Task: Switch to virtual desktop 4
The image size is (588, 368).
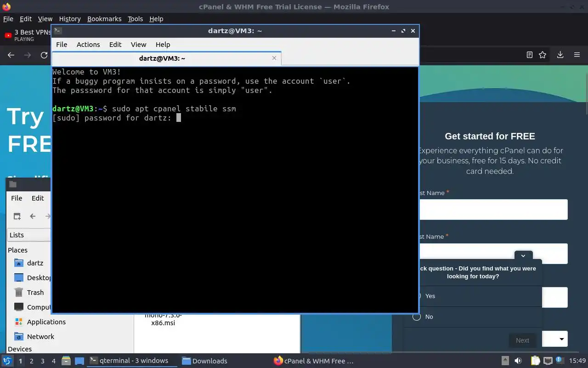Action: point(53,361)
